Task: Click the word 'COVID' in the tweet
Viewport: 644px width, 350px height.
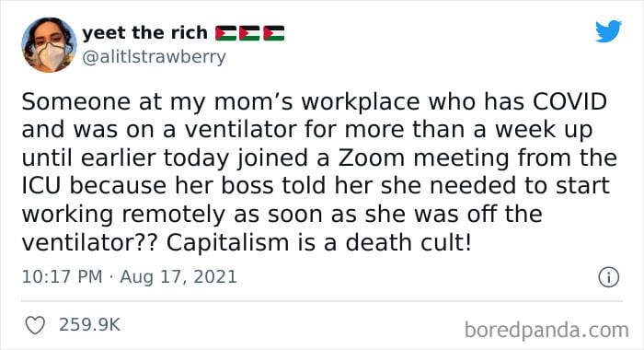Action: pyautogui.click(x=569, y=101)
